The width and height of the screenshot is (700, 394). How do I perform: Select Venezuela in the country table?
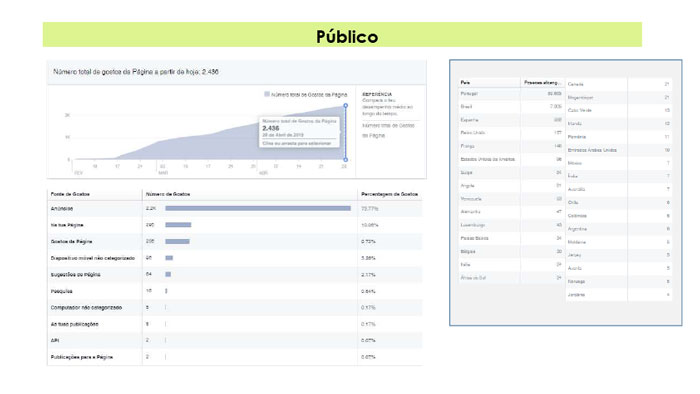(x=471, y=199)
